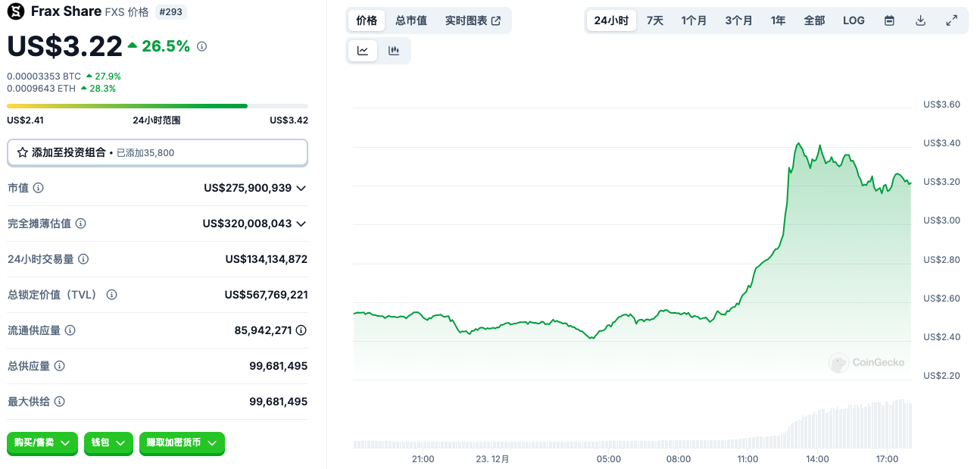Open the 购买/售卖 dropdown
The image size is (980, 469).
point(42,442)
